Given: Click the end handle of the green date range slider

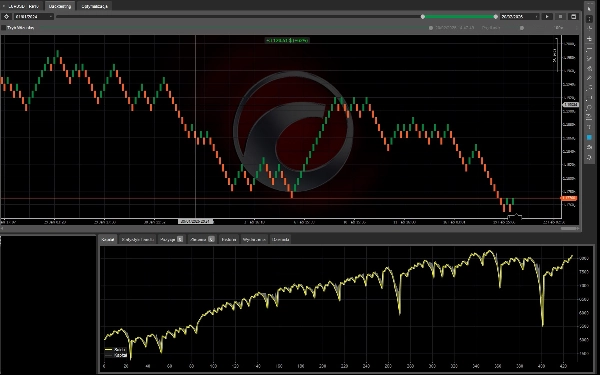Looking at the screenshot, I should tap(496, 16).
